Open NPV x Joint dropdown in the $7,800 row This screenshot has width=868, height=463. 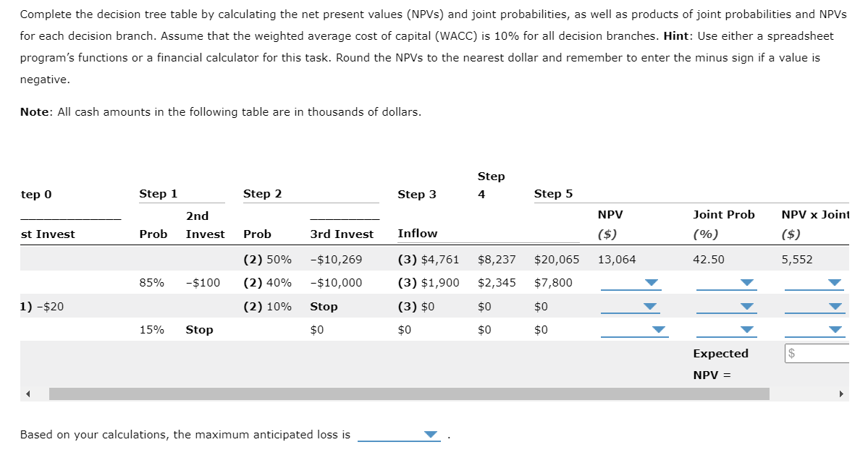[815, 283]
